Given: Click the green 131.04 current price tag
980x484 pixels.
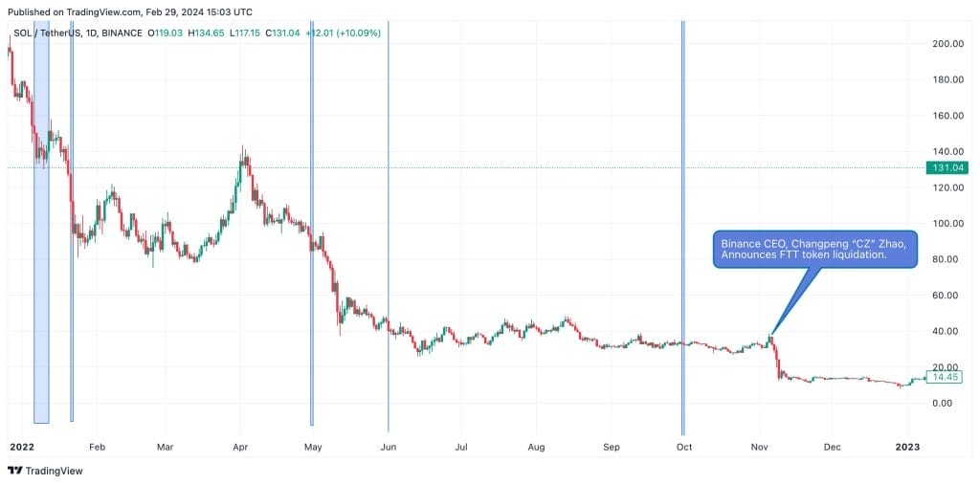Looking at the screenshot, I should (946, 168).
